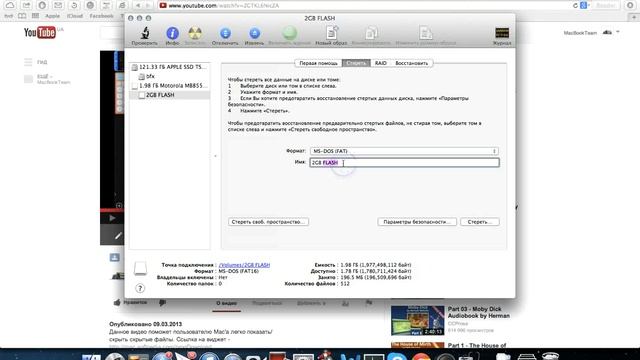Click the resize image toolbar icon
Image resolution: width=640 pixels, height=360 pixels.
click(x=425, y=33)
